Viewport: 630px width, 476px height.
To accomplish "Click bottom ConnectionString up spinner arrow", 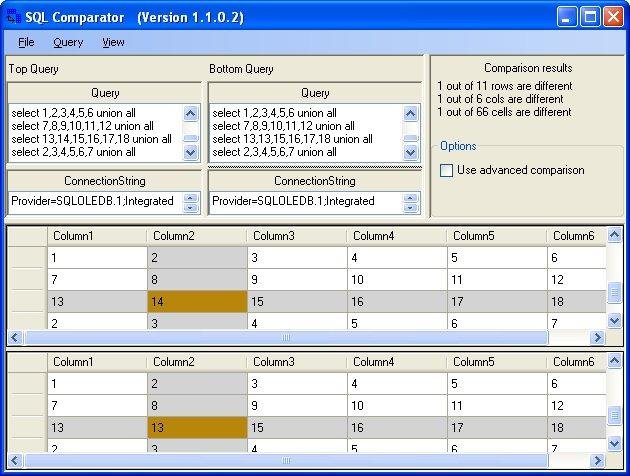I will coord(410,198).
